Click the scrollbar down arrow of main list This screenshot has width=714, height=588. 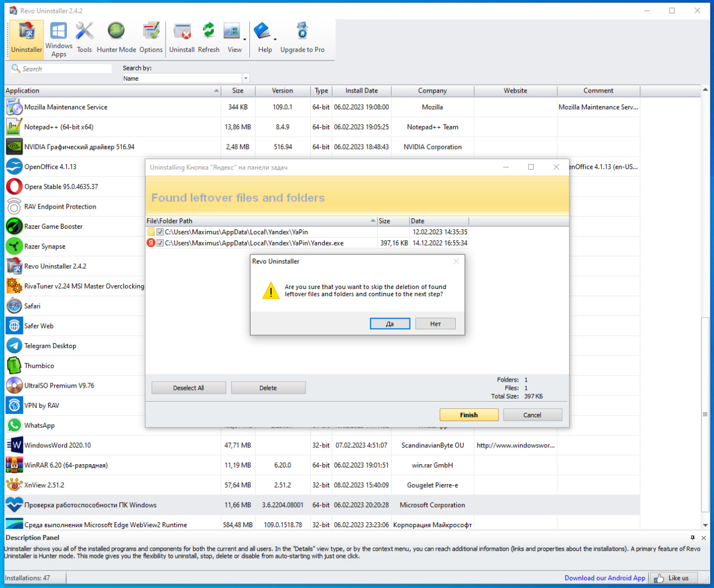(x=705, y=525)
